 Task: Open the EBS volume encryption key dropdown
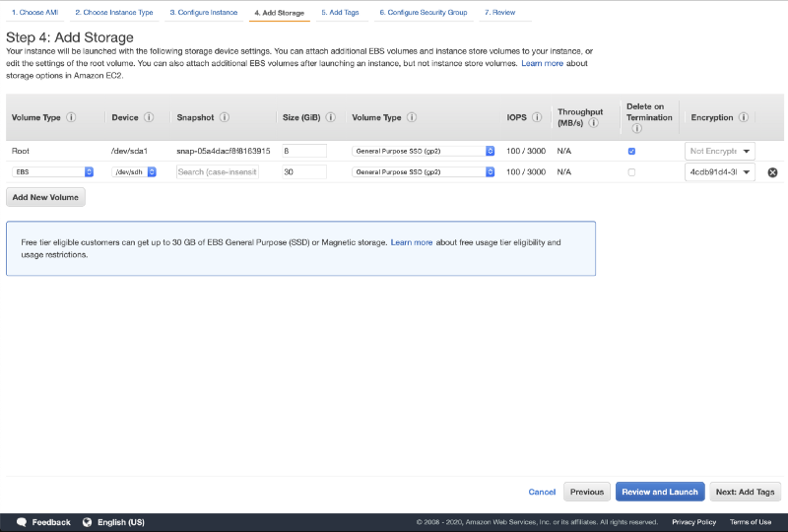tap(720, 172)
